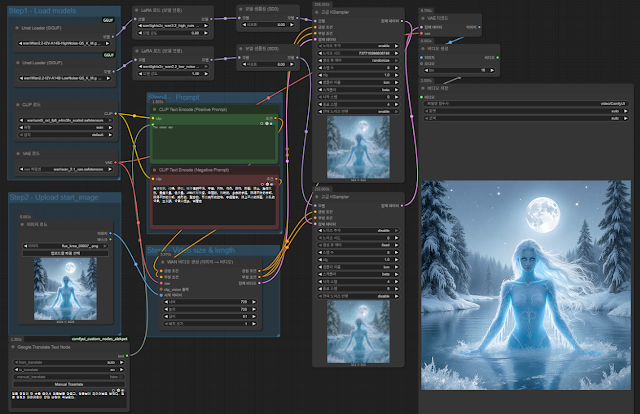Click the blue image output port of 이미지 로드 node
Screen dimensions: 640x414
coord(110,234)
